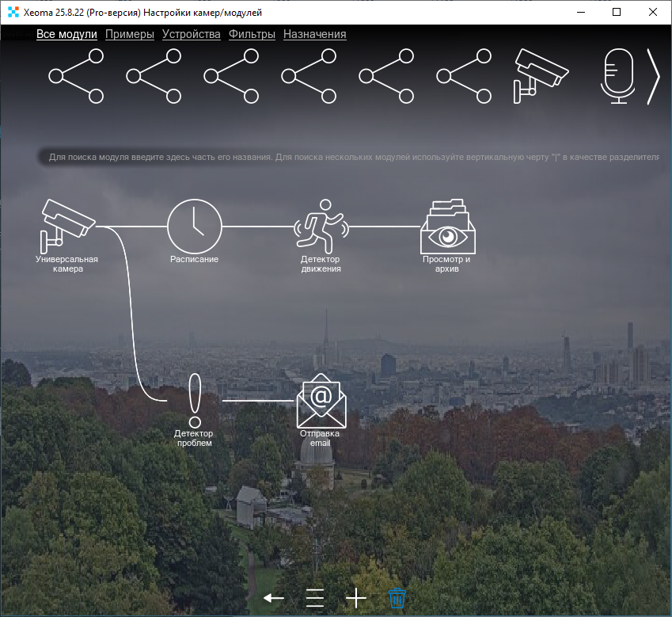The height and width of the screenshot is (617, 672).
Task: Add camera module from top module strip
Action: point(541,75)
